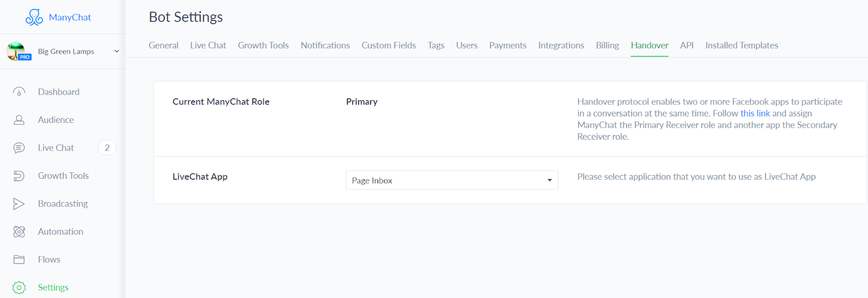Screen dimensions: 868x298
Task: Click the Automation atom icon
Action: [x=19, y=231]
